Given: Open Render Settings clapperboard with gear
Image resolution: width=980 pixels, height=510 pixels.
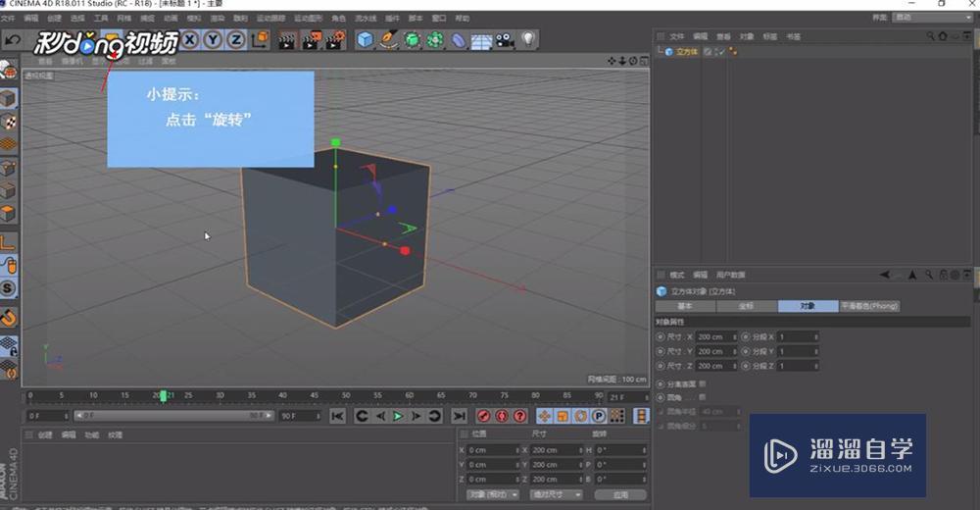Looking at the screenshot, I should pyautogui.click(x=335, y=41).
